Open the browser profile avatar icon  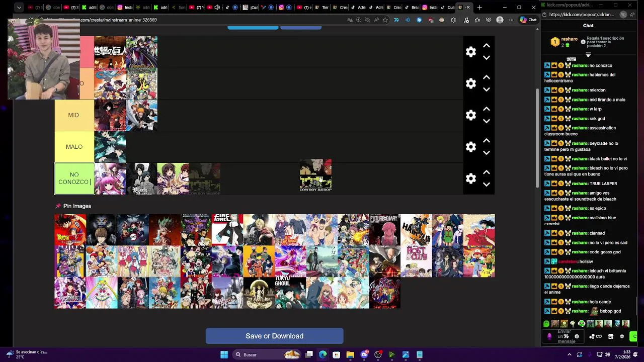(x=500, y=20)
